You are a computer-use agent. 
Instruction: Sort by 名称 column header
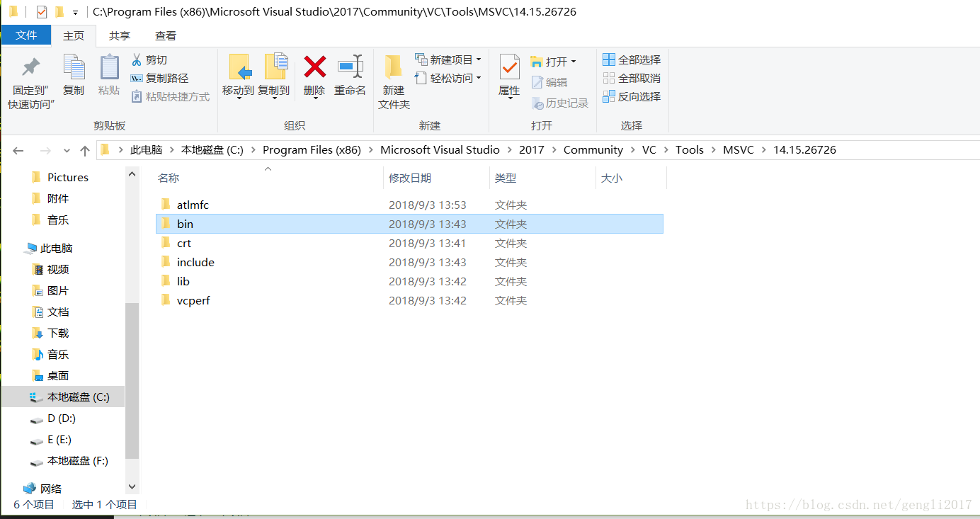pyautogui.click(x=169, y=178)
